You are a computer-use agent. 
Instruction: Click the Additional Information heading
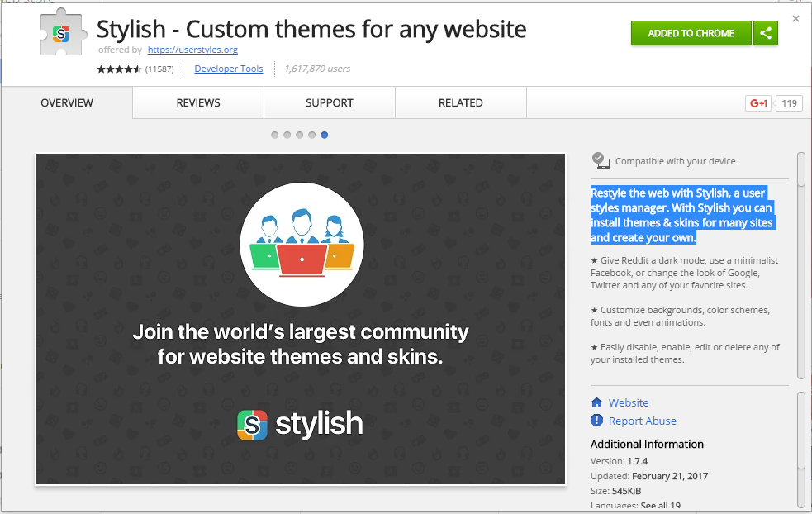[647, 444]
